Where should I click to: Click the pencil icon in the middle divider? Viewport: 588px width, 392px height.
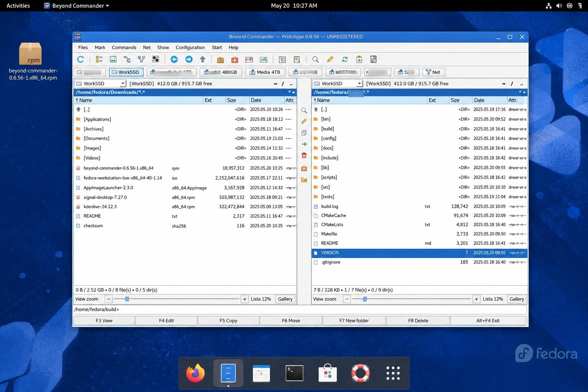[x=304, y=121]
